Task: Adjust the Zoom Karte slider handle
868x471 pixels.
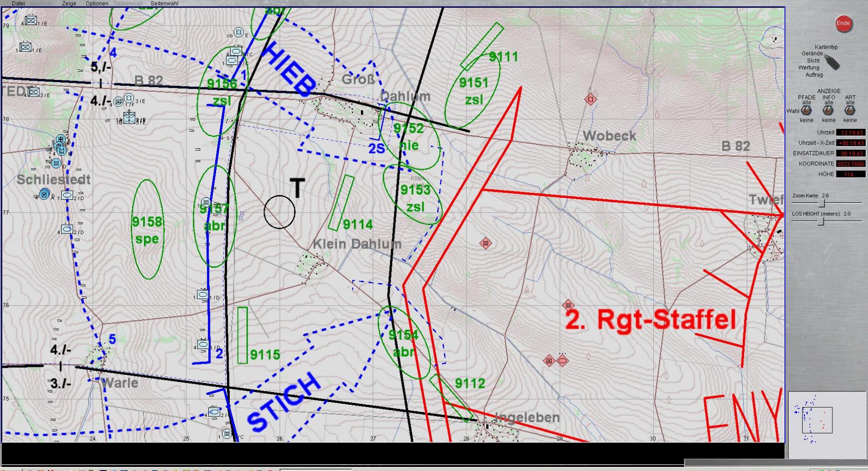Action: 822,203
